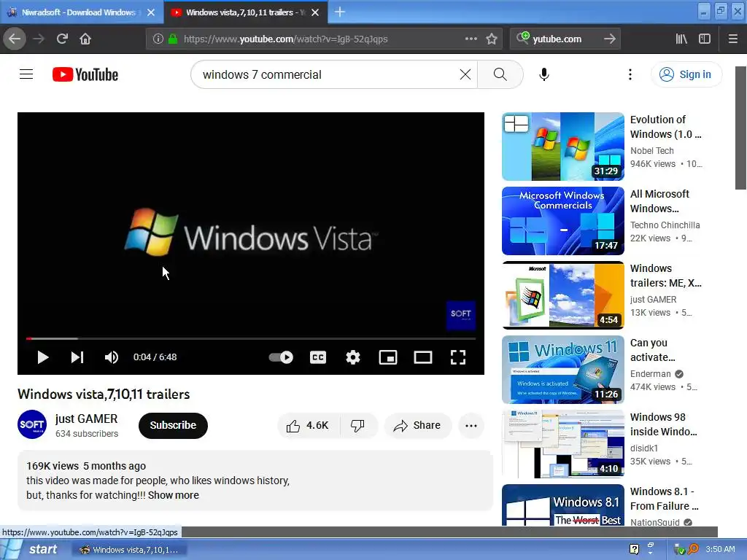The height and width of the screenshot is (560, 747).
Task: Open YouTube guide hamburger menu
Action: [26, 74]
